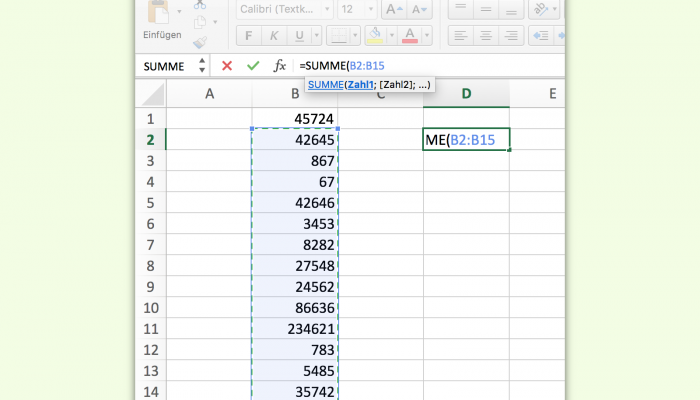Open fill color dropdown arrow
This screenshot has height=400, width=700.
[392, 36]
